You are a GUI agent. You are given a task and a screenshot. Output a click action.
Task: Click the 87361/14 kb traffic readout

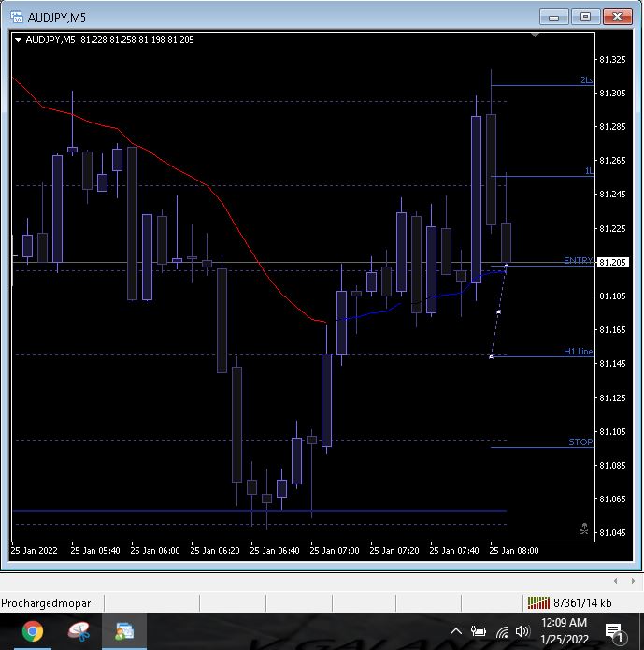(x=582, y=602)
